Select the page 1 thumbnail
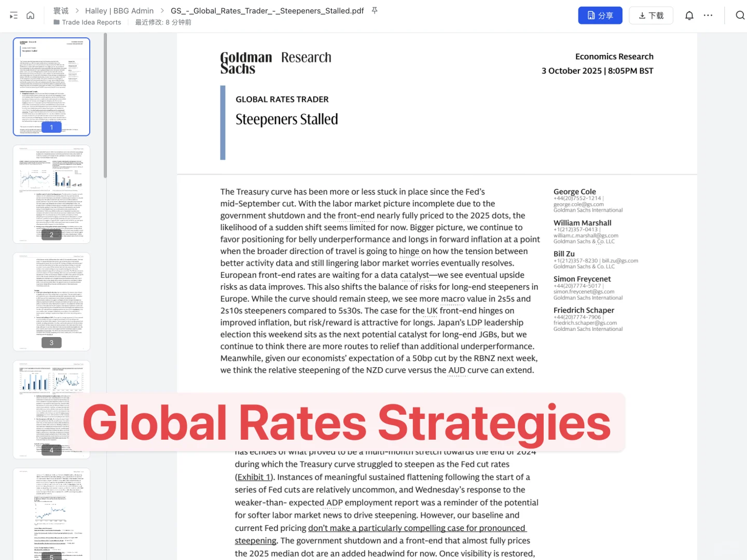 (x=51, y=87)
